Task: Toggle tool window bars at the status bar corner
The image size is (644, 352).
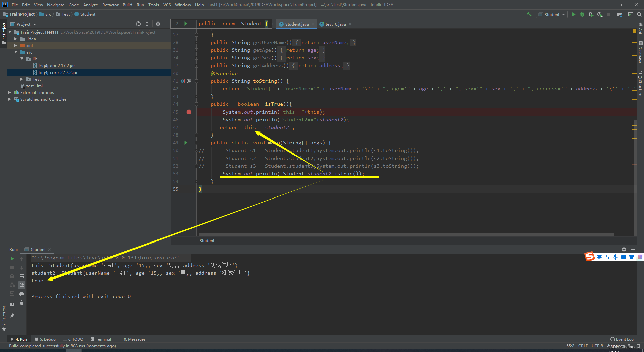Action: (4, 346)
